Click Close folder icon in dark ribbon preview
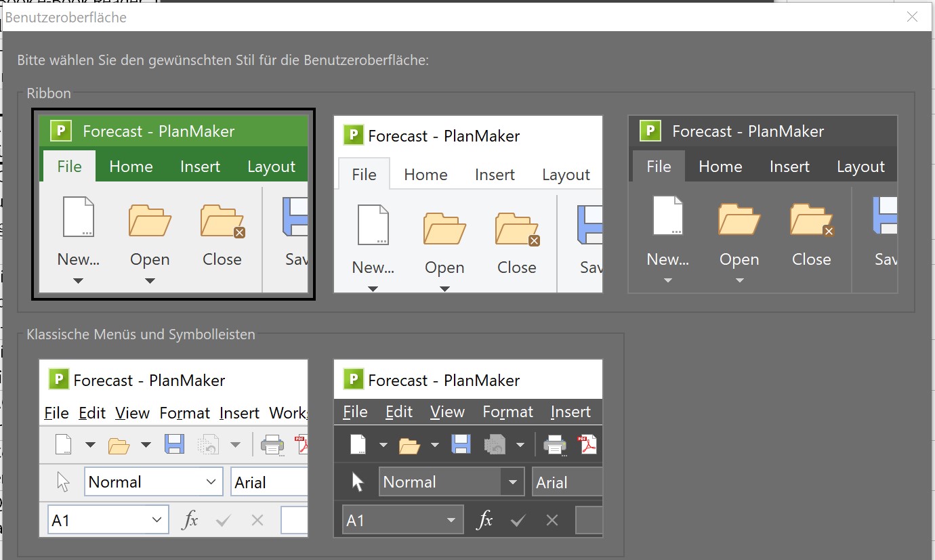 (x=812, y=221)
